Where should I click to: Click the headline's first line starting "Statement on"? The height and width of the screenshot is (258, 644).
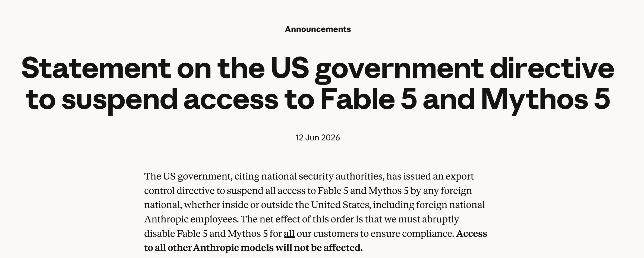(x=318, y=69)
